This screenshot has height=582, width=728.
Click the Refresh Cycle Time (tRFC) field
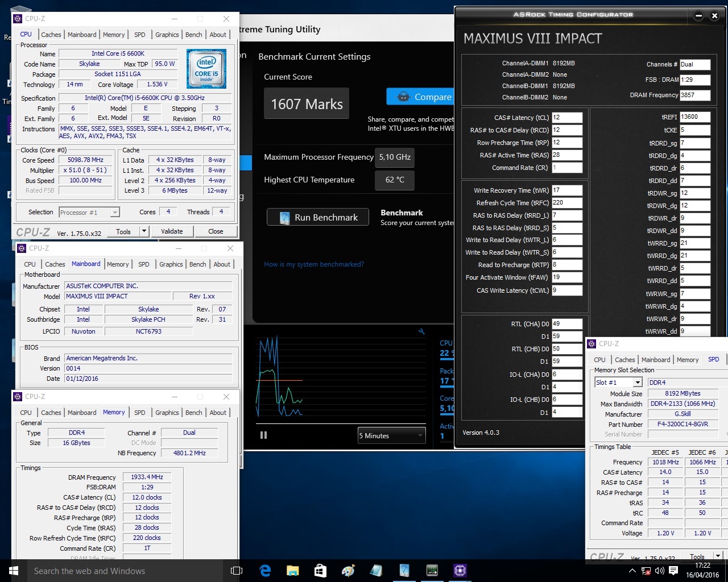click(x=567, y=203)
